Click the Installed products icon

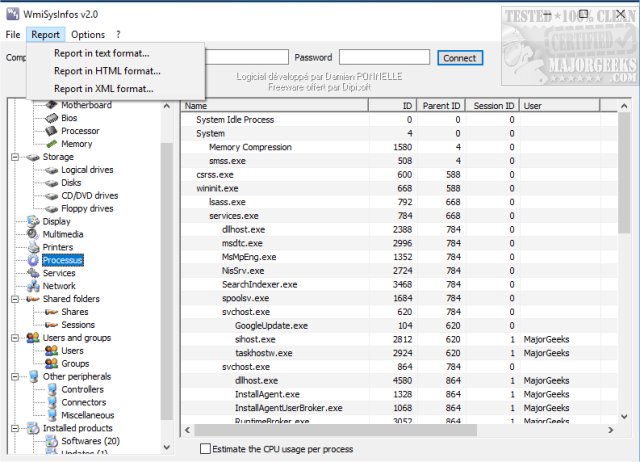[x=33, y=429]
